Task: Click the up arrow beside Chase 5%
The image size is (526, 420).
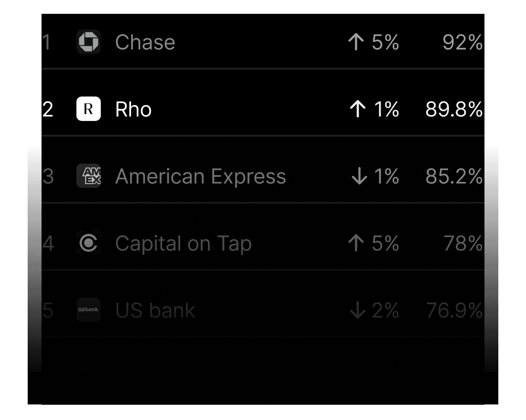Action: point(356,42)
